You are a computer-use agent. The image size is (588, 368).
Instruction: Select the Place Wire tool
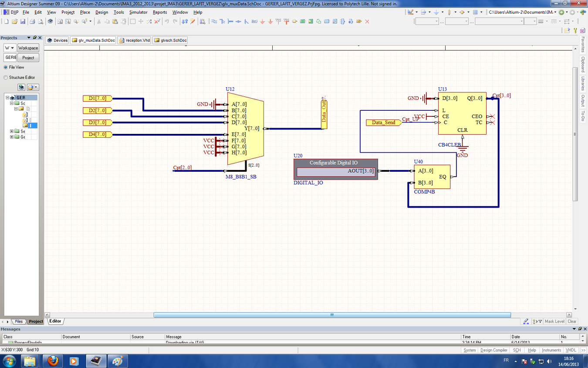click(214, 21)
